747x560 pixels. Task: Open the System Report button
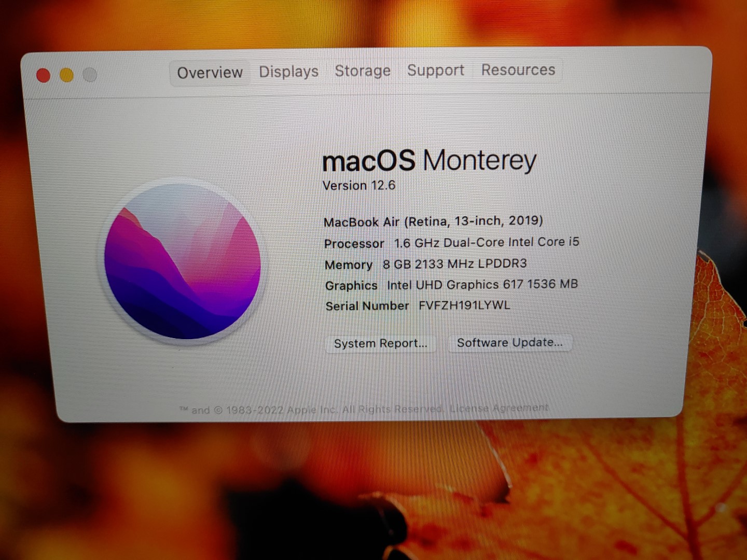[x=381, y=343]
